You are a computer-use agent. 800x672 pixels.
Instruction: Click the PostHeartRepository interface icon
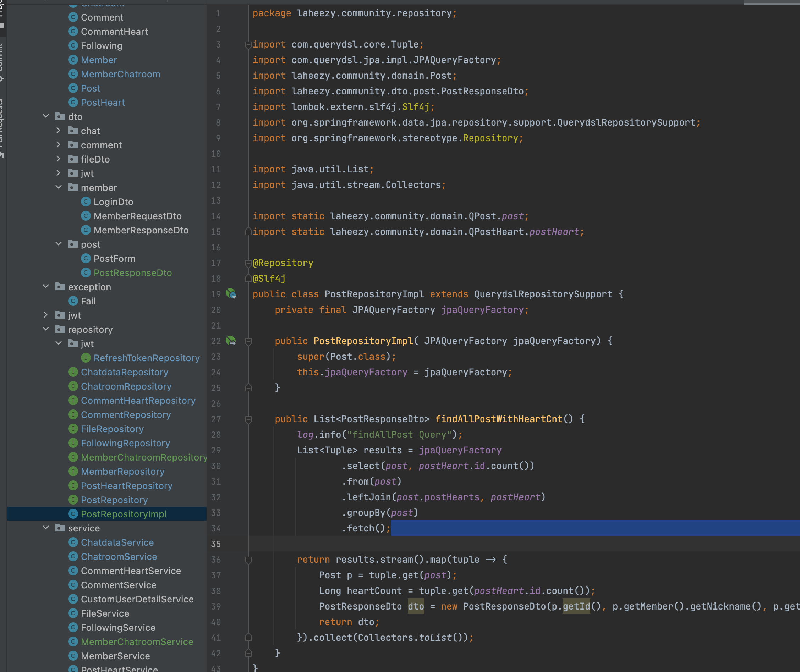(x=73, y=485)
